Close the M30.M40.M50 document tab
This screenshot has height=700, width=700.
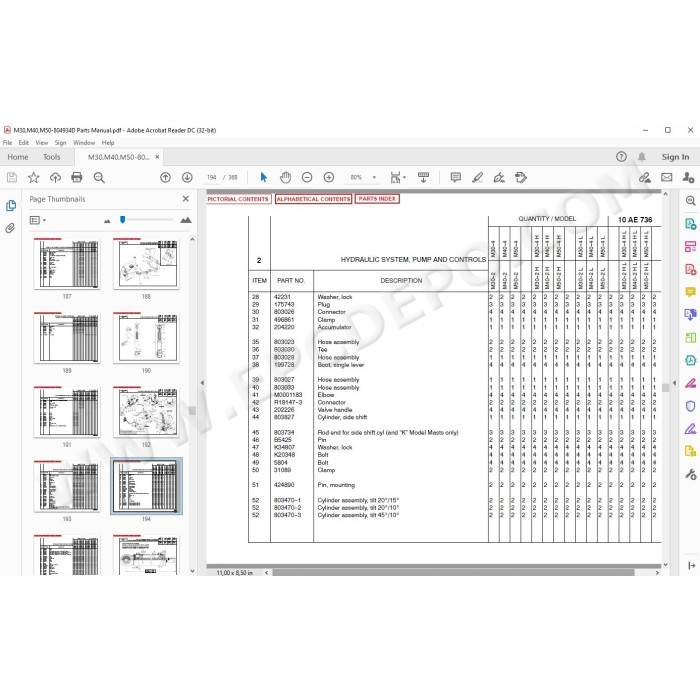(x=157, y=157)
